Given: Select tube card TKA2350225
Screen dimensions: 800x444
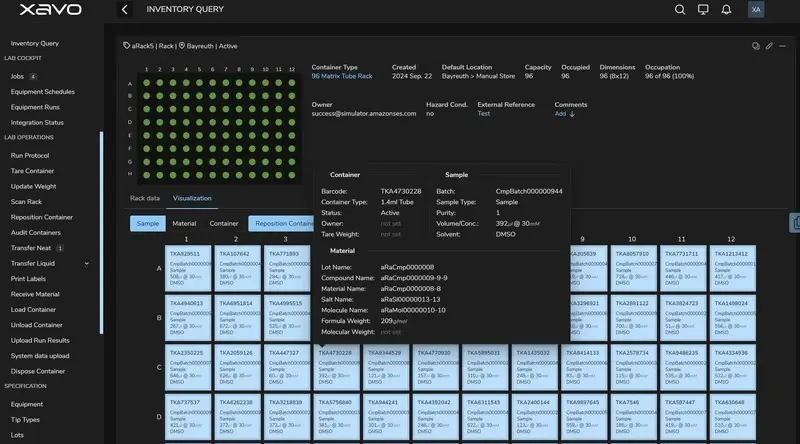Looking at the screenshot, I should coord(188,367).
